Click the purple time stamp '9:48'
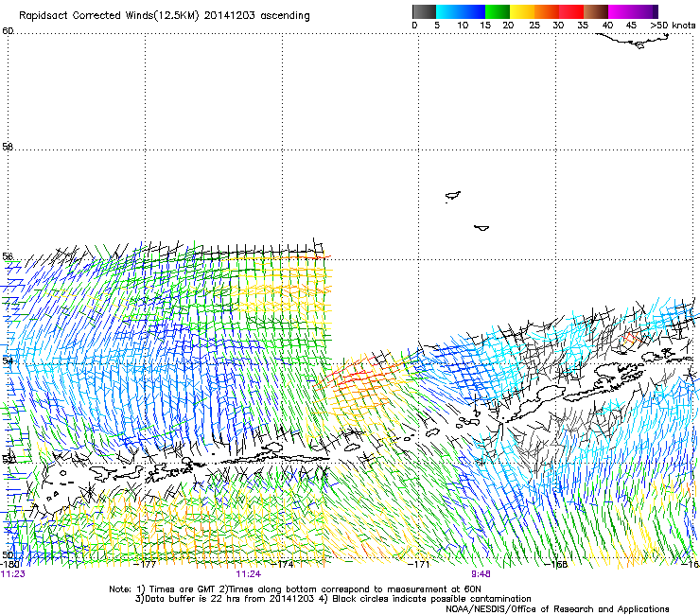Image resolution: width=700 pixels, height=615 pixels. [x=481, y=574]
